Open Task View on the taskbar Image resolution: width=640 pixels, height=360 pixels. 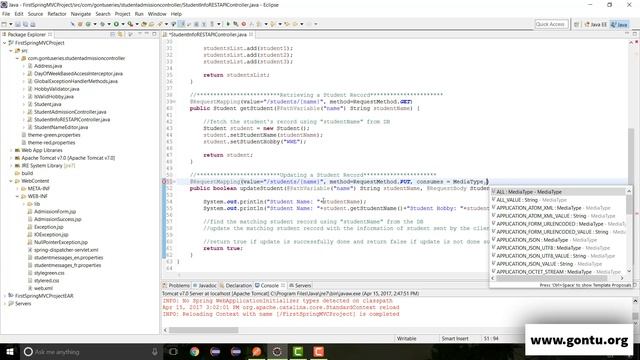[173, 351]
